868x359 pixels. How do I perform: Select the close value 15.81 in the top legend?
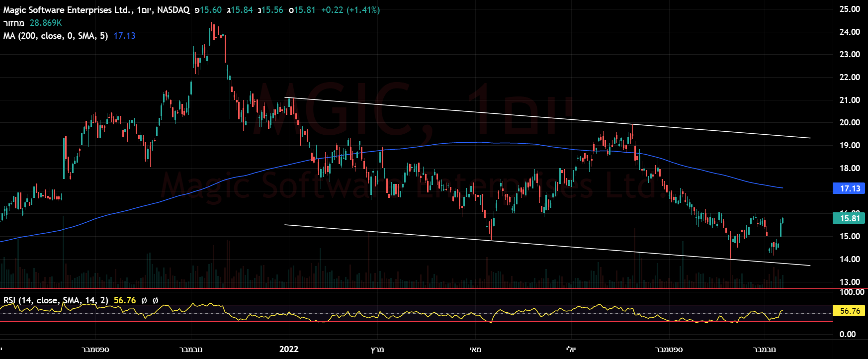pyautogui.click(x=305, y=10)
